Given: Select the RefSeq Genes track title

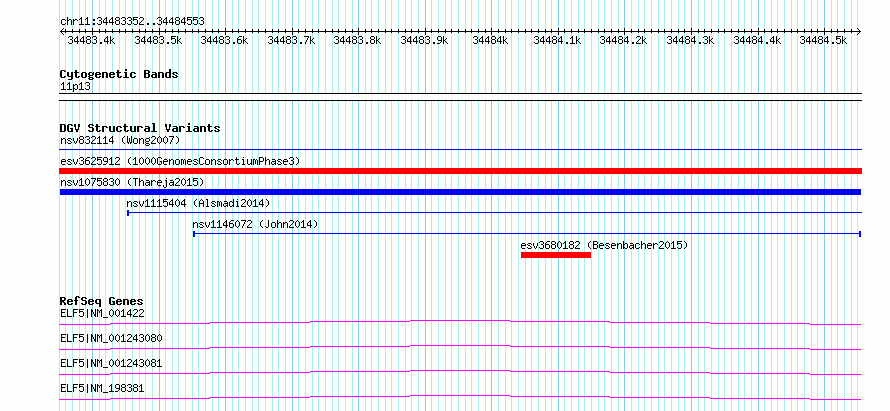Looking at the screenshot, I should 102,301.
